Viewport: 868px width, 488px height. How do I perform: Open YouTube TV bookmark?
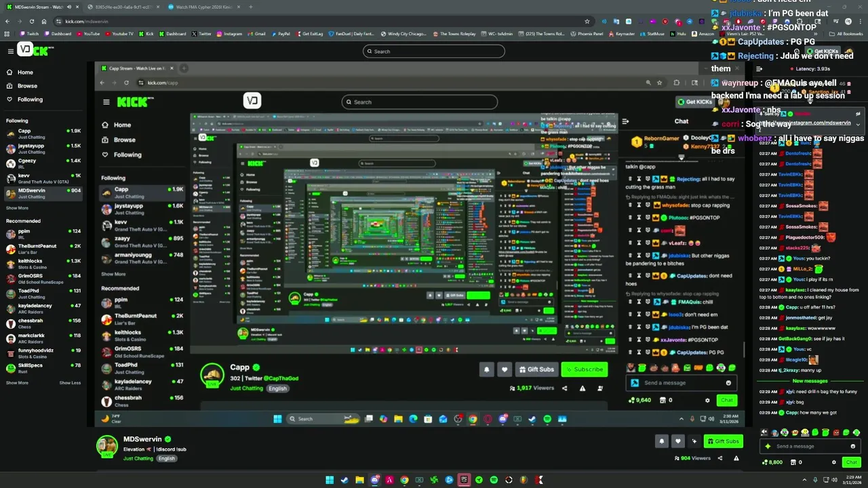point(119,33)
